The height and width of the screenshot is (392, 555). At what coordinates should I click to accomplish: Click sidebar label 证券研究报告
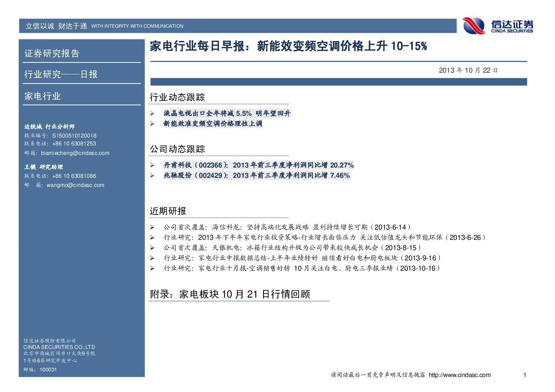52,53
